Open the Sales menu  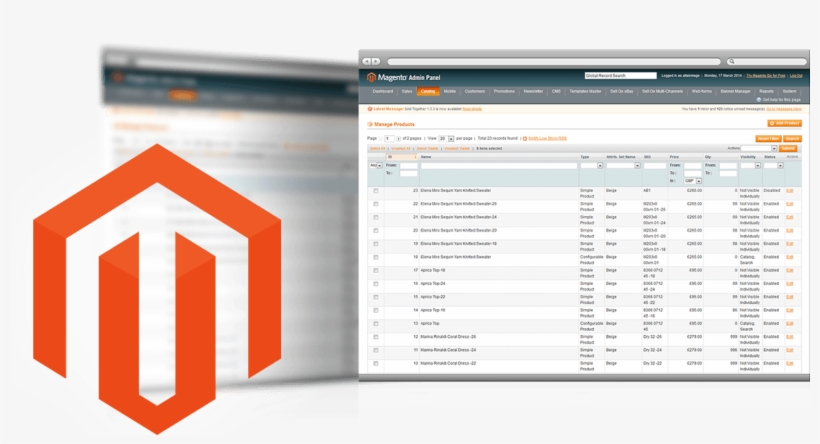click(x=407, y=92)
